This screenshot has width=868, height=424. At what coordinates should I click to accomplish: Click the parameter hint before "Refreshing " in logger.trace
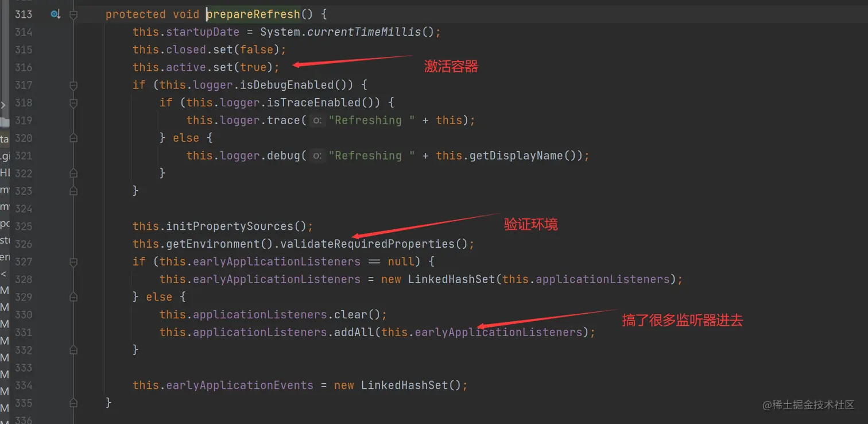(317, 120)
